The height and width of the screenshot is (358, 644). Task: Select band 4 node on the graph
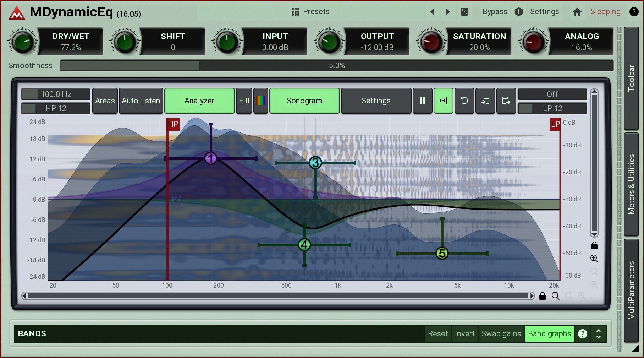[304, 245]
